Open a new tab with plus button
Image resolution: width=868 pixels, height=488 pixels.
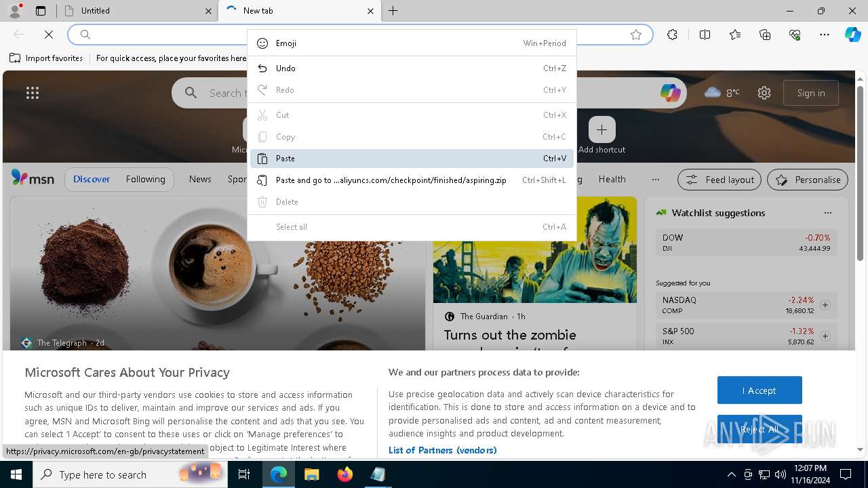tap(393, 11)
